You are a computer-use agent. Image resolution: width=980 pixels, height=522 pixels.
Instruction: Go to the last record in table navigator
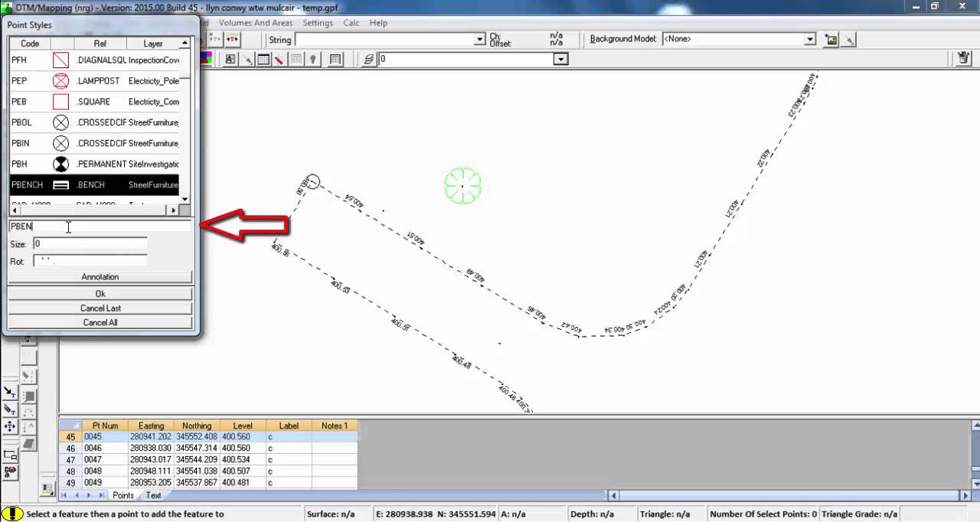coord(101,495)
